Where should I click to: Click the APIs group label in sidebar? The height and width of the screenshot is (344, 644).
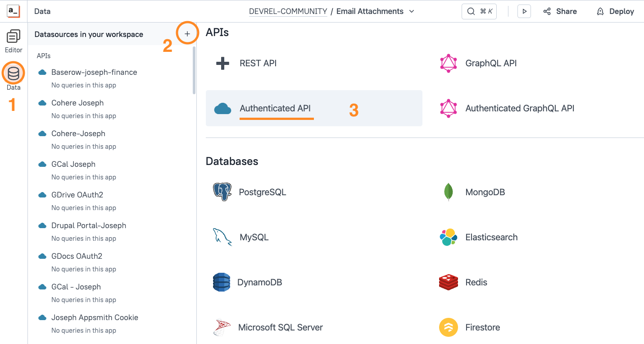pyautogui.click(x=44, y=56)
